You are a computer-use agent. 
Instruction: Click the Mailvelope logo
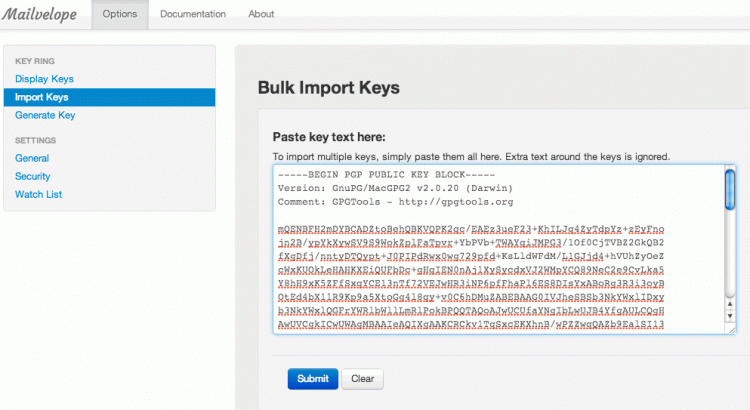pyautogui.click(x=43, y=14)
